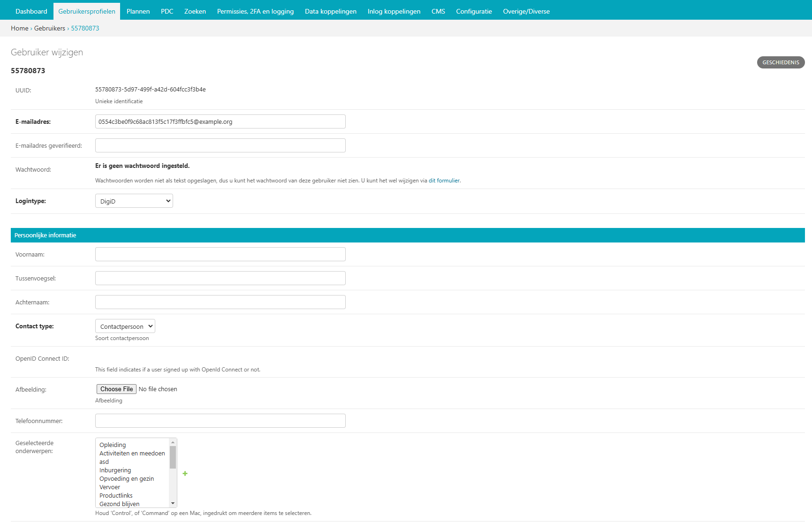Open the Configuratie menu item

pos(474,11)
